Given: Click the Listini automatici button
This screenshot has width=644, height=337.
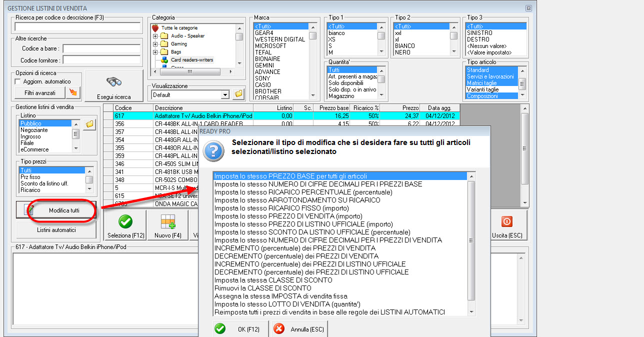Looking at the screenshot, I should coord(56,230).
